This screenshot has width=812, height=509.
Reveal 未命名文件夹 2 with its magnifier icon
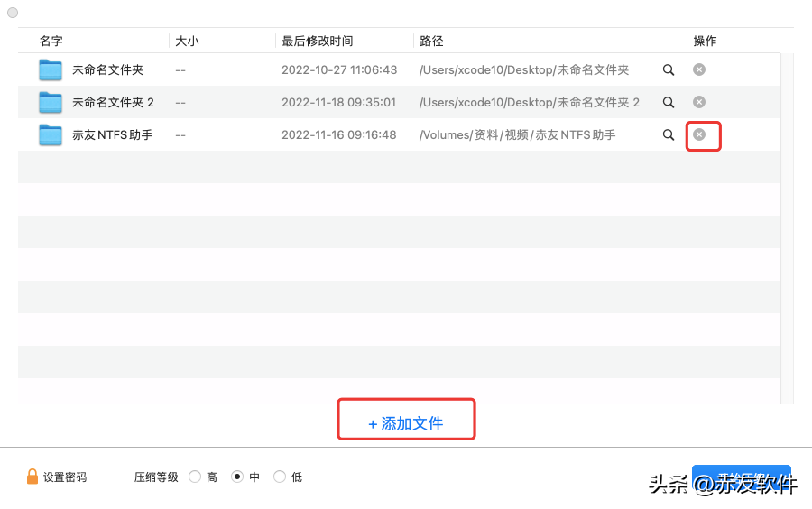tap(669, 103)
